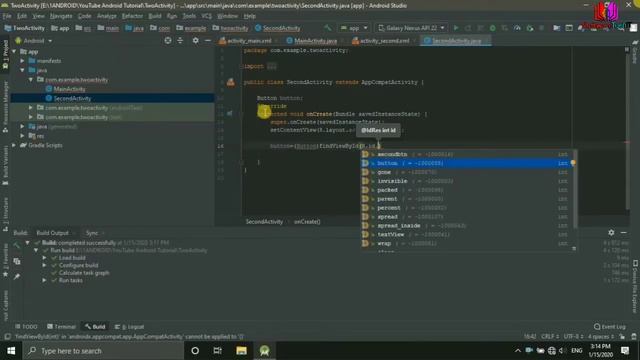Viewport: 640px width, 360px height.
Task: Open the Android project view dropdown
Action: [33, 41]
